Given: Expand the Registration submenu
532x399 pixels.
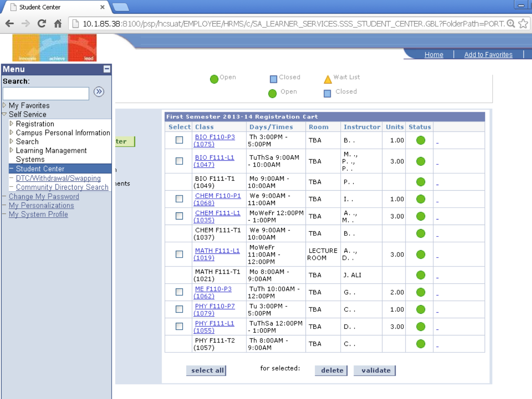Looking at the screenshot, I should (x=11, y=123).
